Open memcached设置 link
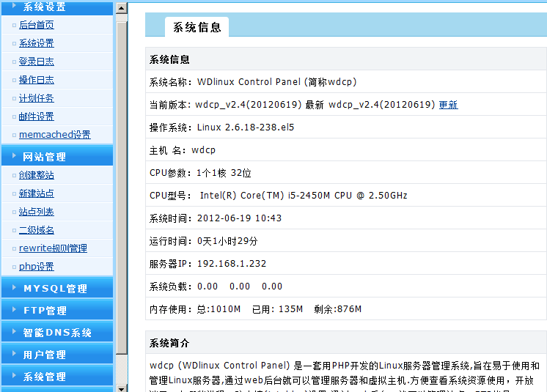Viewport: 547px width, 392px height. [x=55, y=135]
